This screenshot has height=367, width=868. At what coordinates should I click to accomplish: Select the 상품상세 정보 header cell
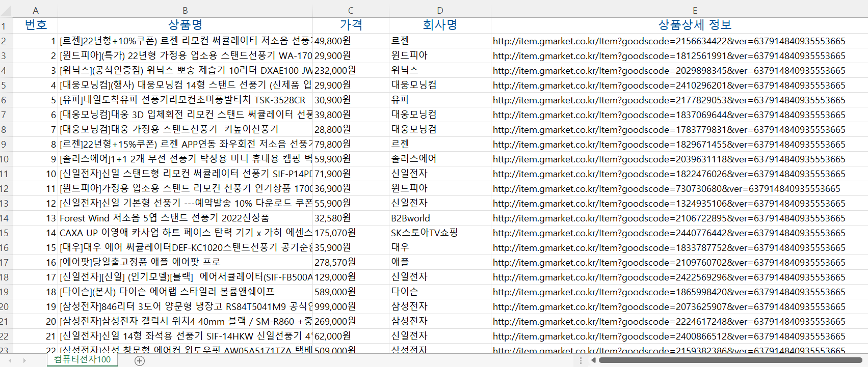coord(679,25)
